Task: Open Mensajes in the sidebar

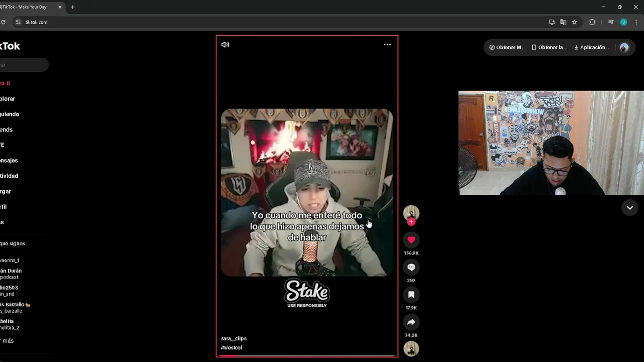Action: [9, 160]
